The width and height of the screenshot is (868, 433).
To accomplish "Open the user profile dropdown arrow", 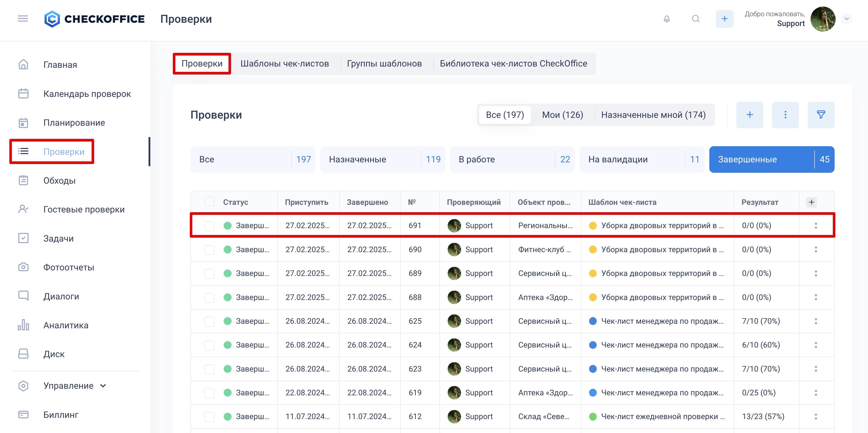I will tap(846, 19).
